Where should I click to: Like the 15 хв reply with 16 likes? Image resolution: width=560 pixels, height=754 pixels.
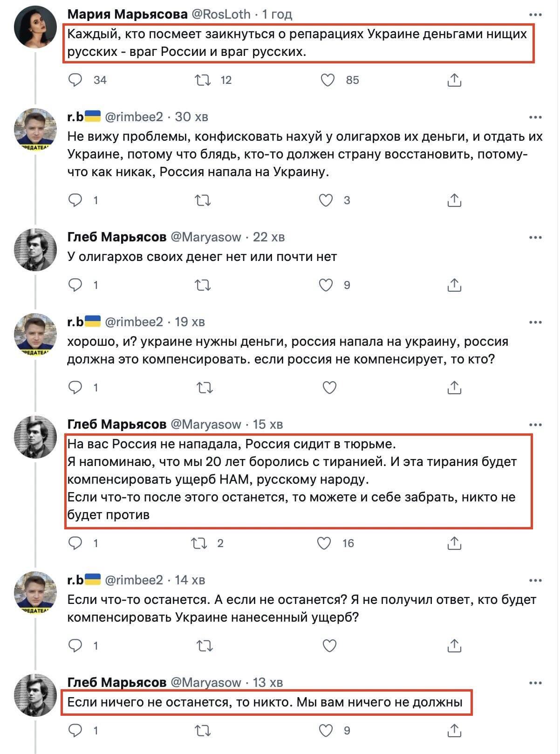324,543
